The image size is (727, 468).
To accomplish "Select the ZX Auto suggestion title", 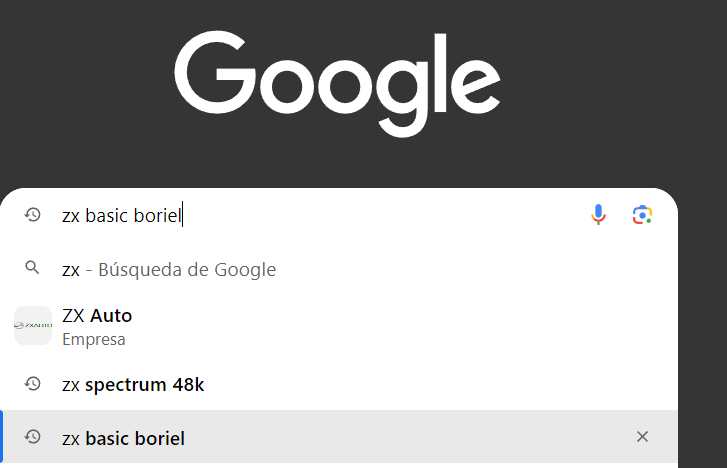I will coord(97,316).
